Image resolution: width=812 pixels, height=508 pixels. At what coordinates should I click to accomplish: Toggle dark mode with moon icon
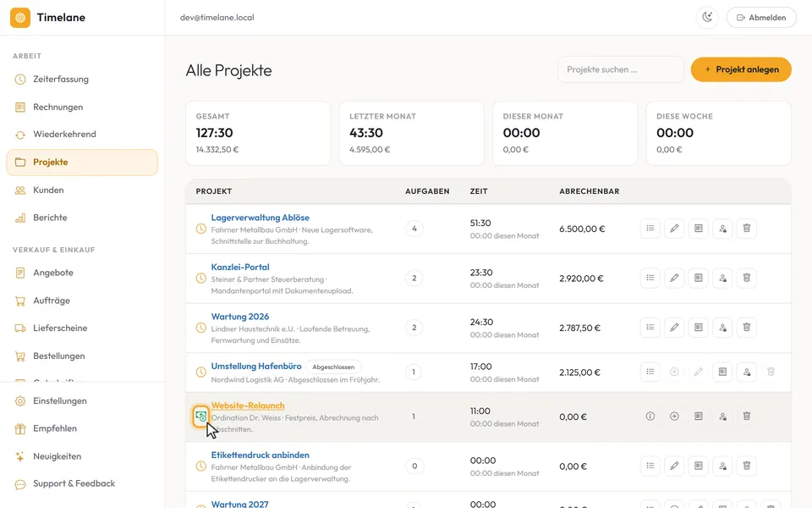coord(707,18)
